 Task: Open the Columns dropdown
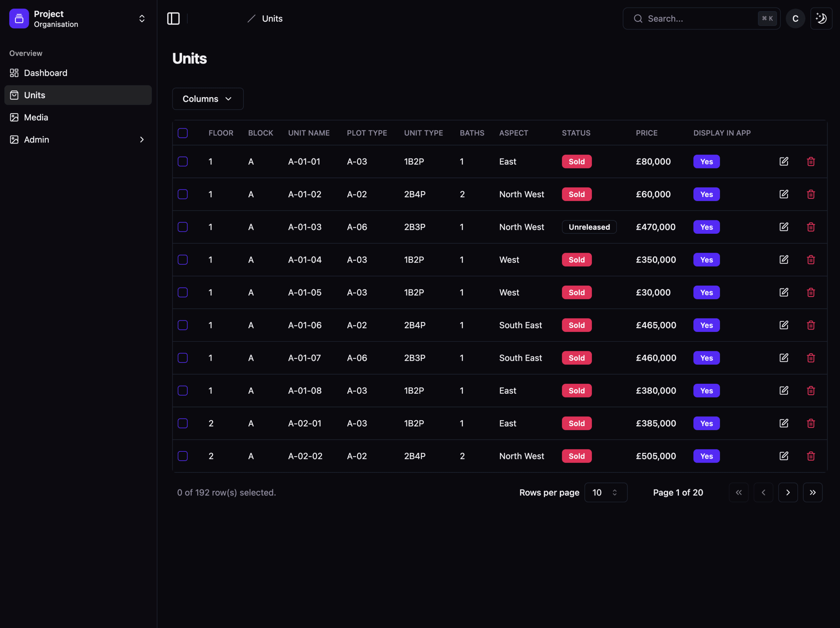click(207, 99)
